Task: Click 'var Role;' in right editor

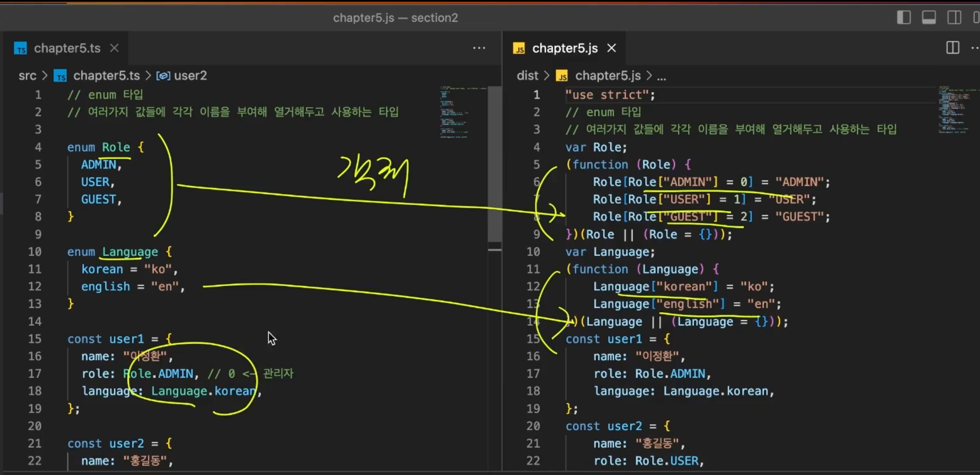Action: pyautogui.click(x=596, y=147)
